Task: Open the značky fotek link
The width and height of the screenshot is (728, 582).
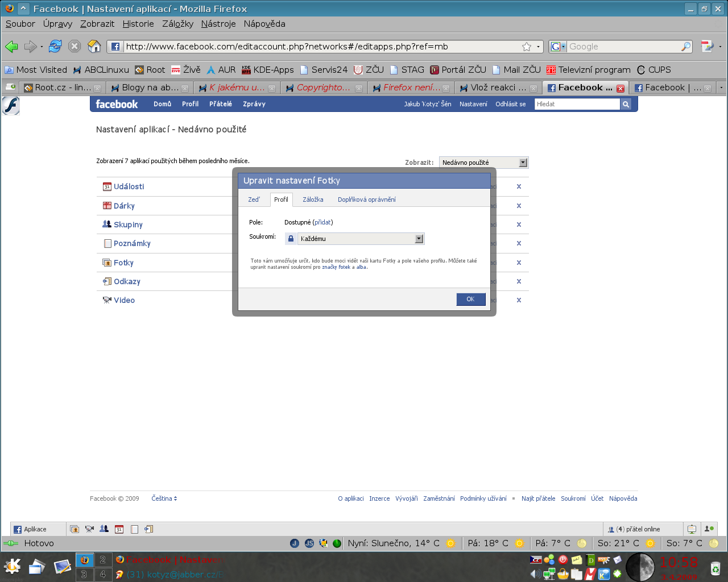Action: click(x=336, y=267)
